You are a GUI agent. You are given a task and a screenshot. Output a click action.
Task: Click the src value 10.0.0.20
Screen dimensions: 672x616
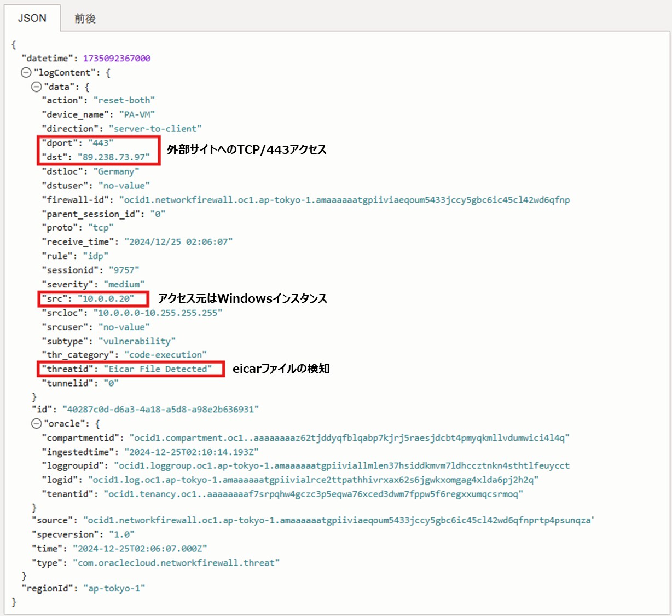106,299
